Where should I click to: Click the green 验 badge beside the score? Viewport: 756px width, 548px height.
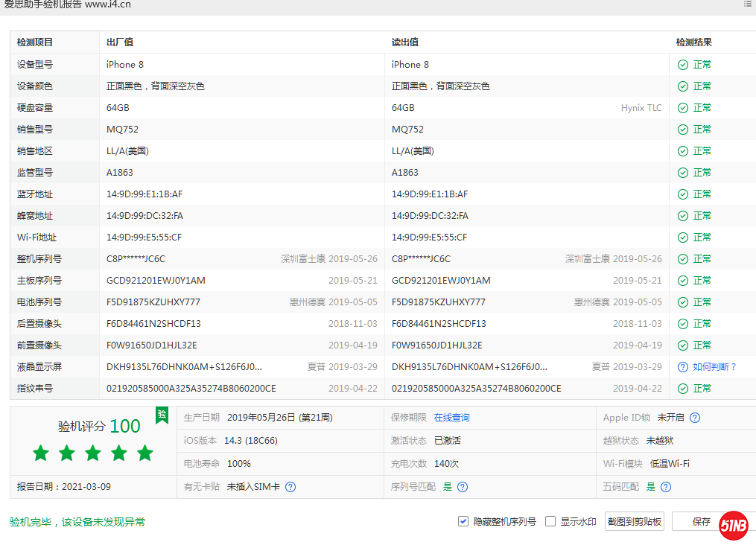162,415
